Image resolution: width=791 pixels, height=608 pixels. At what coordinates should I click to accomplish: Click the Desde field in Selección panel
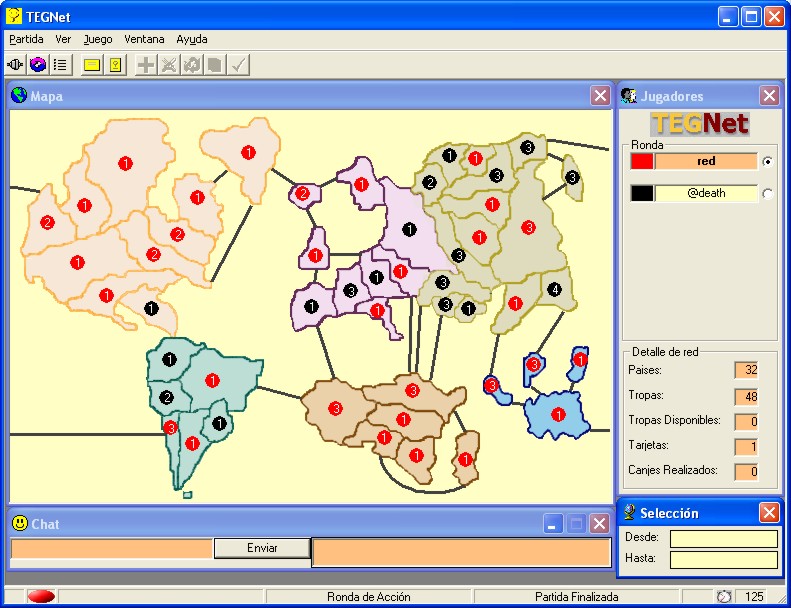pos(723,539)
